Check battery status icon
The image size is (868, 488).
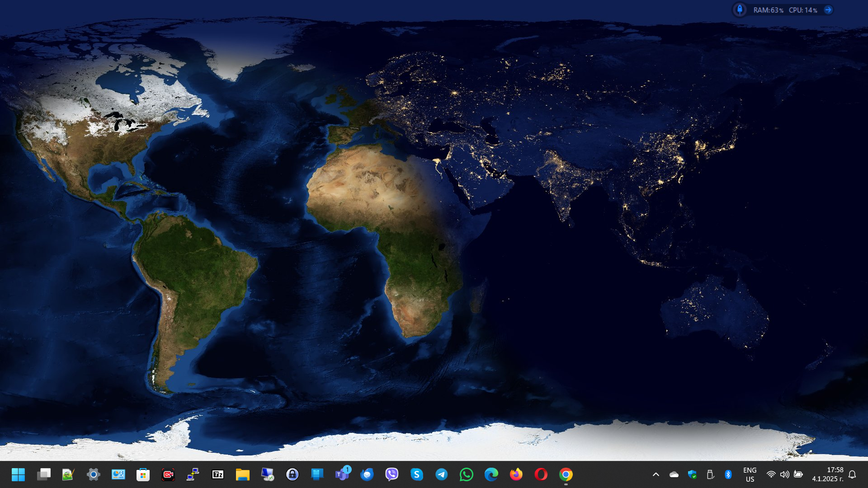798,474
